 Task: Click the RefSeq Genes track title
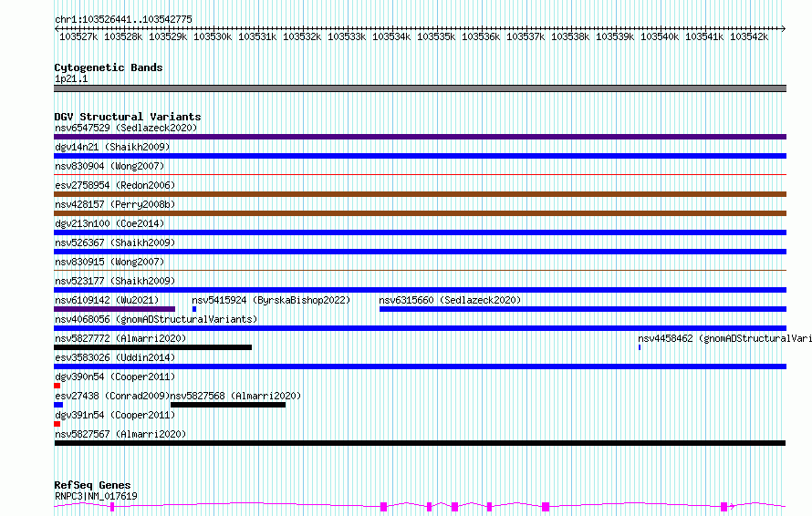click(x=92, y=485)
